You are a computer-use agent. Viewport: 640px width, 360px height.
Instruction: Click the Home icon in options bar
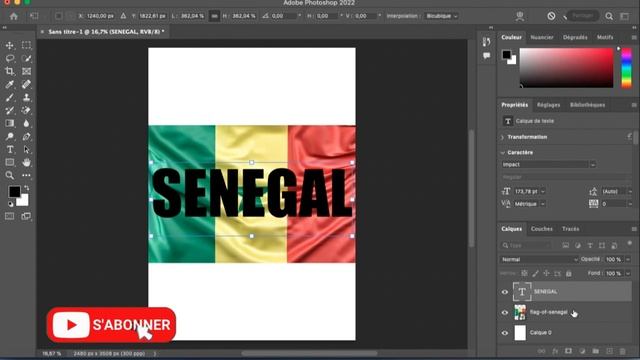click(x=14, y=16)
